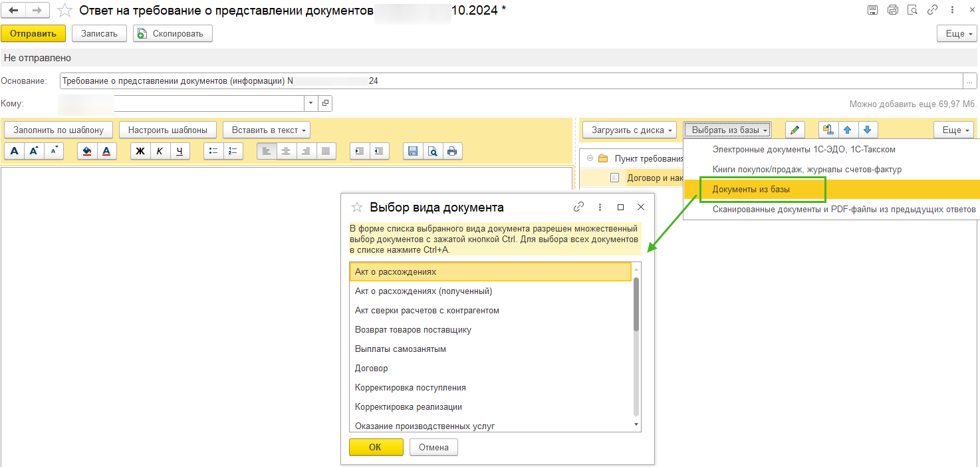Image resolution: width=980 pixels, height=467 pixels.
Task: Confirm selection with OK button
Action: pyautogui.click(x=375, y=447)
